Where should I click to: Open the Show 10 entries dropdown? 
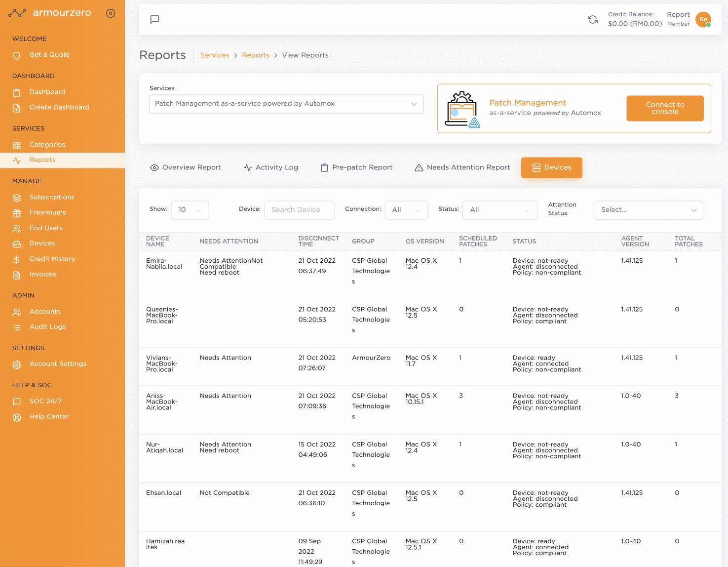(190, 210)
